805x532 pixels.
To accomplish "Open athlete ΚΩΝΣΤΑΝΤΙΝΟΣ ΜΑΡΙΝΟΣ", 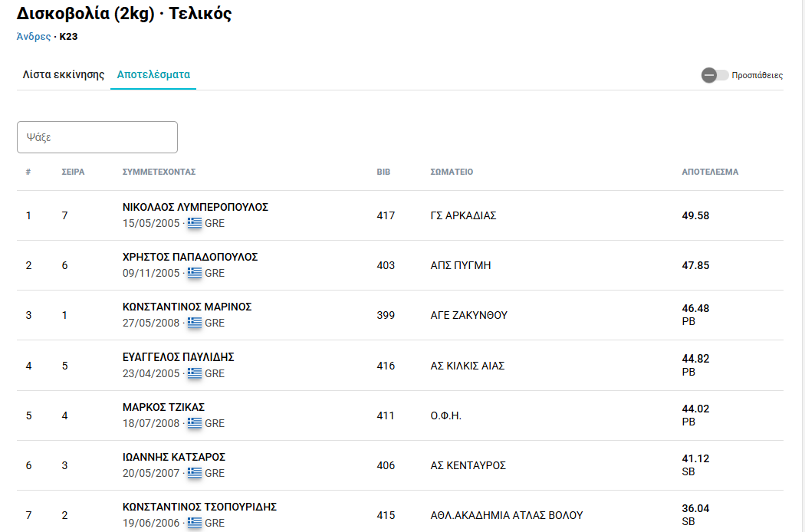I will 187,307.
